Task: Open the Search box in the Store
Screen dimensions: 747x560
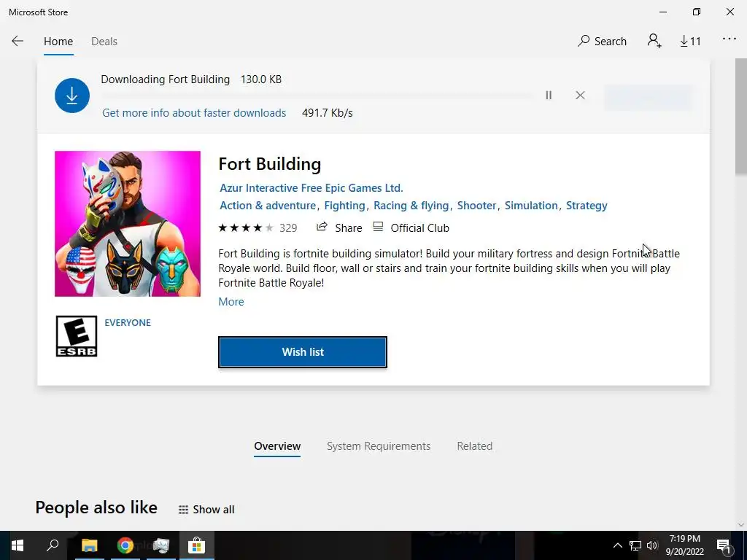Action: [x=602, y=42]
